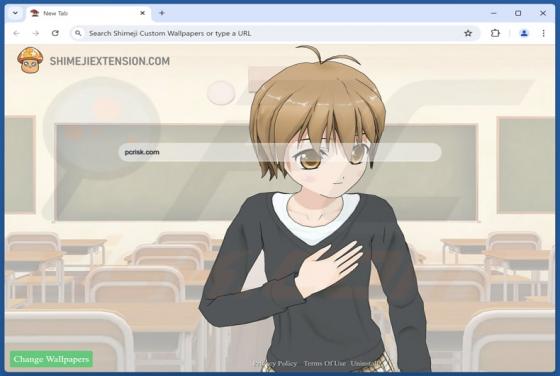Maximize the browser window
Screen dimensions: 560x376
[x=518, y=13]
